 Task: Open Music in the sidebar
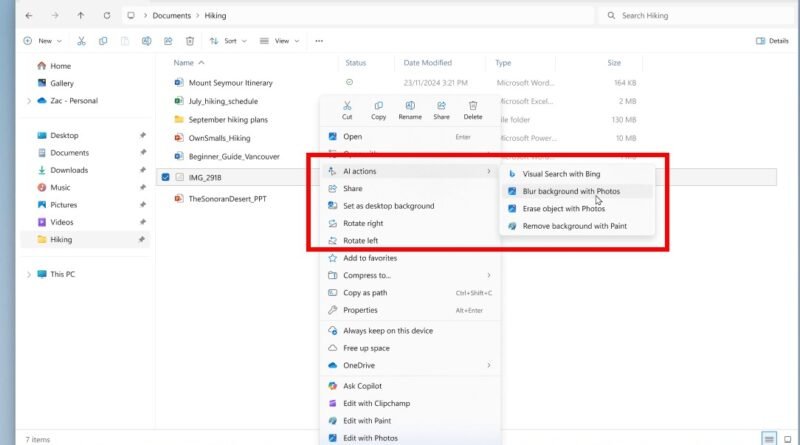tap(54, 187)
